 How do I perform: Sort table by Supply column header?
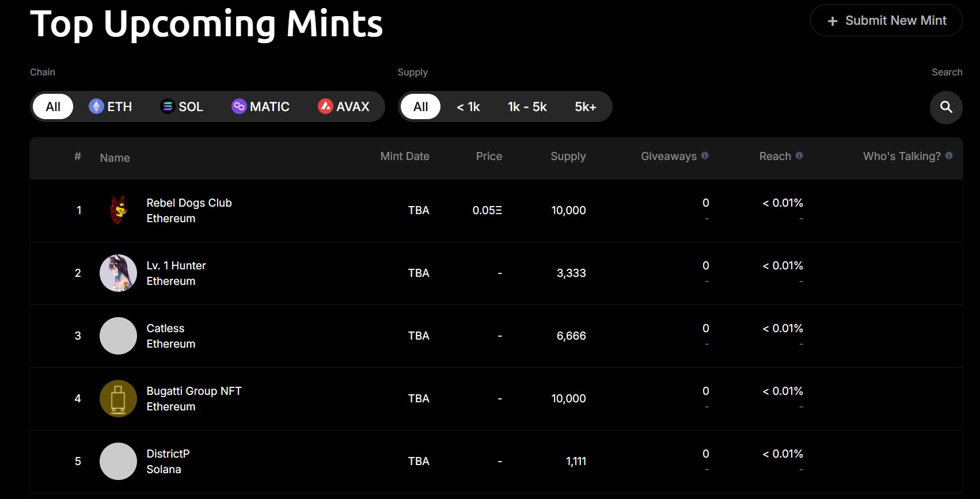coord(568,156)
